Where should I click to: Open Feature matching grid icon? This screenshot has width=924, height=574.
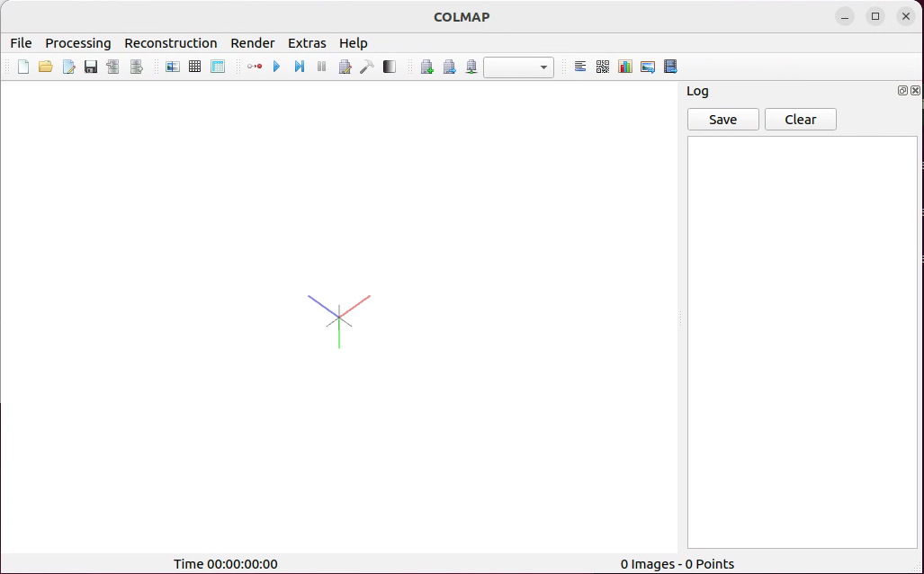click(195, 67)
